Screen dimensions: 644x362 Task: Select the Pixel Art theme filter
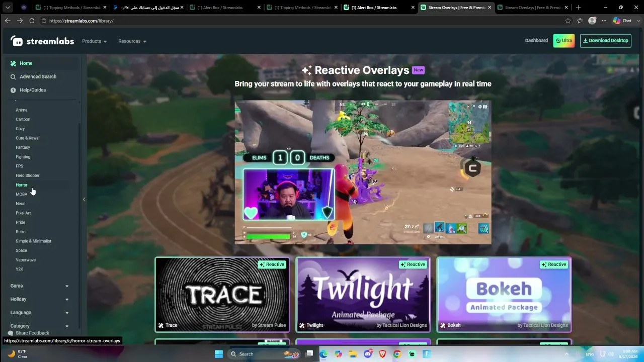point(23,213)
